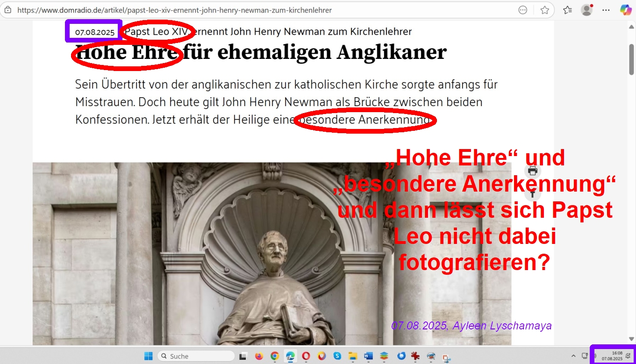Open the Copilot sidebar icon

click(x=626, y=10)
